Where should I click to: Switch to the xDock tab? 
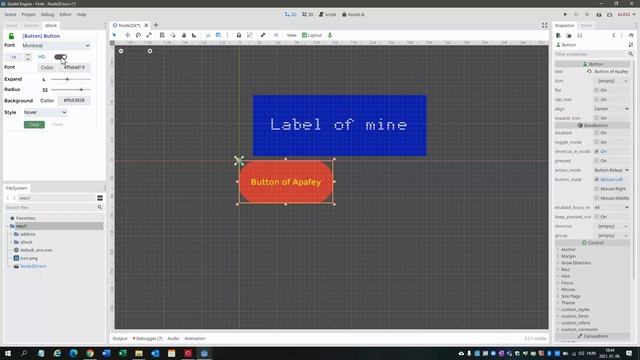click(51, 25)
